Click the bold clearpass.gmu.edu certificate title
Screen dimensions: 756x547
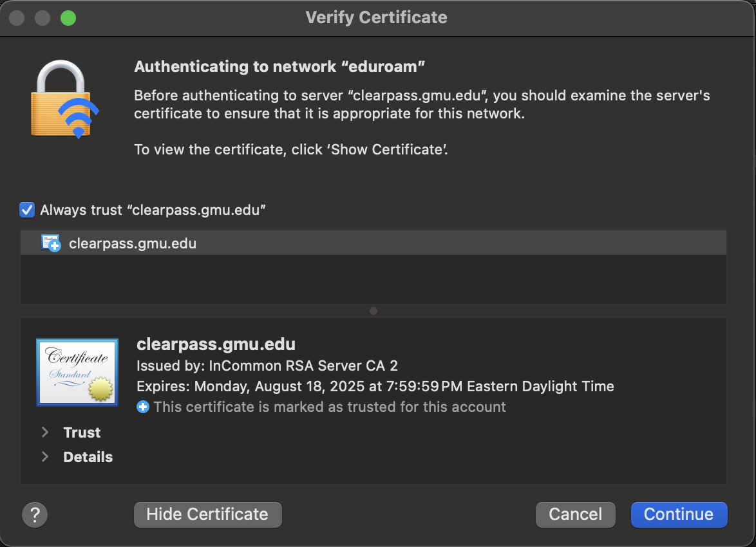(216, 344)
